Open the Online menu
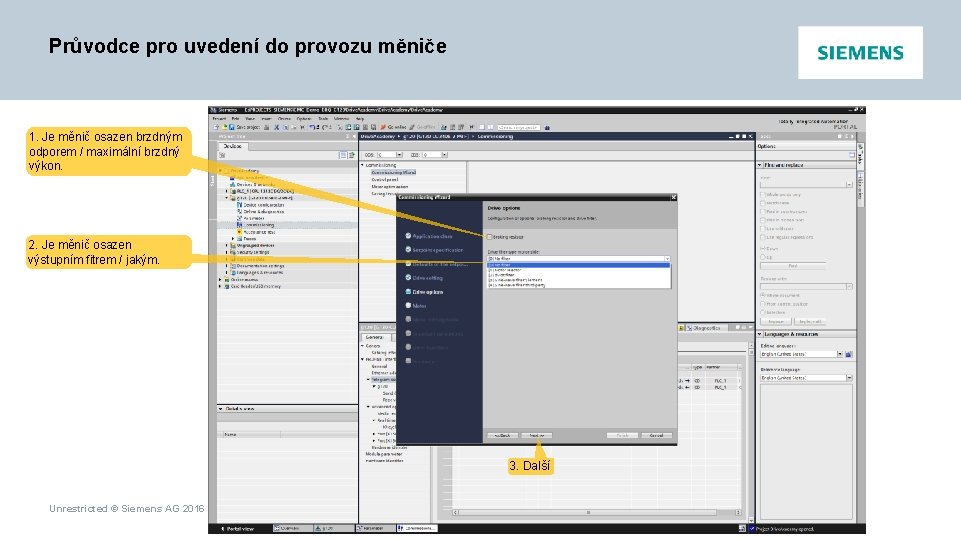The image size is (961, 540). point(284,119)
